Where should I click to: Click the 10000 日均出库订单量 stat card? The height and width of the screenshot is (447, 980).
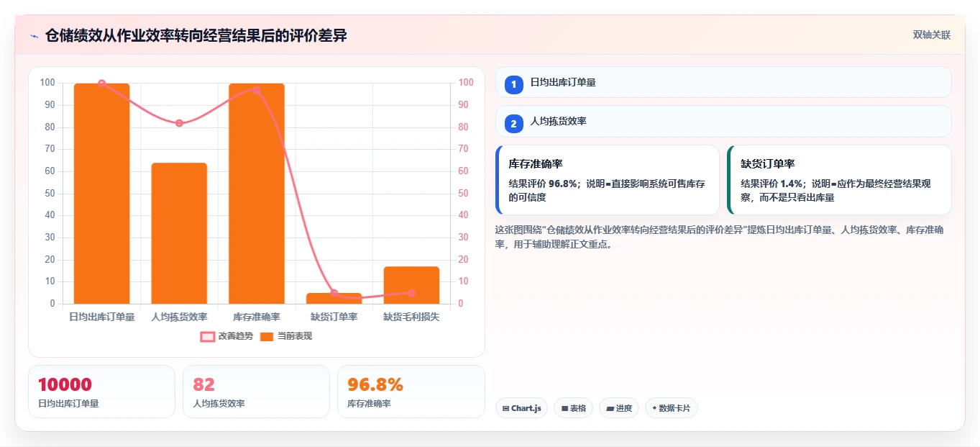[101, 392]
